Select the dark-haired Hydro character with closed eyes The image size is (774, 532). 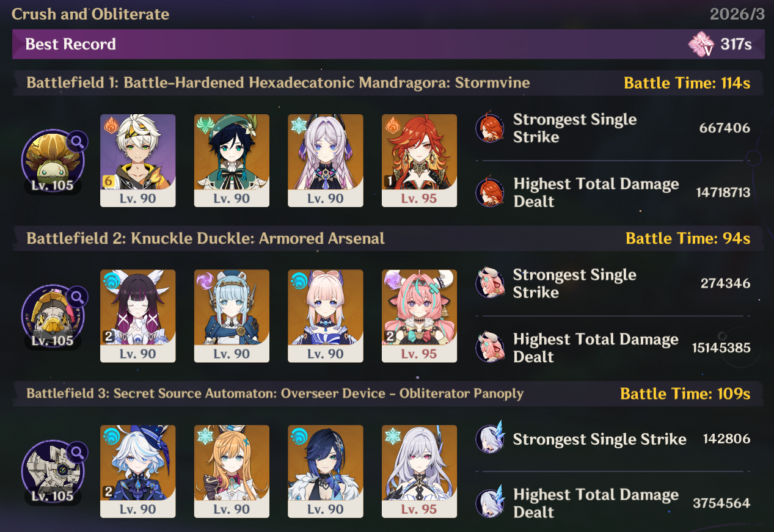pos(137,316)
